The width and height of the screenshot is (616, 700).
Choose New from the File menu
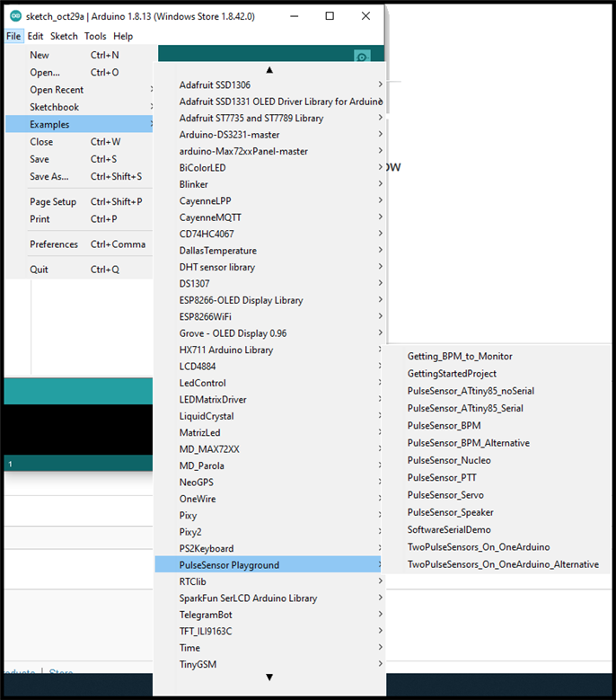click(x=79, y=55)
